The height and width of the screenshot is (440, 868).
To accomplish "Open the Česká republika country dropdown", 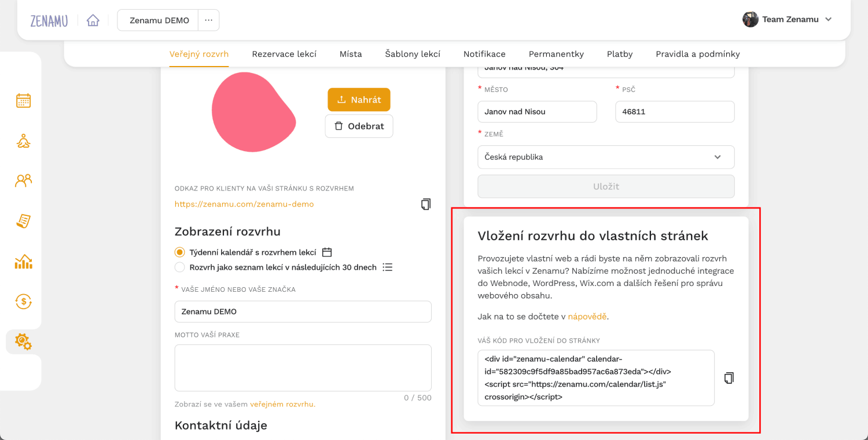I will click(606, 157).
